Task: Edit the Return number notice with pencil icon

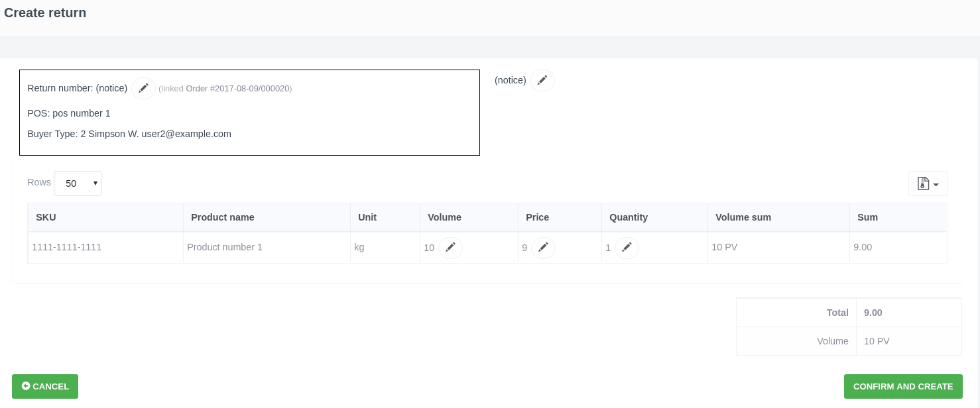Action: click(143, 88)
